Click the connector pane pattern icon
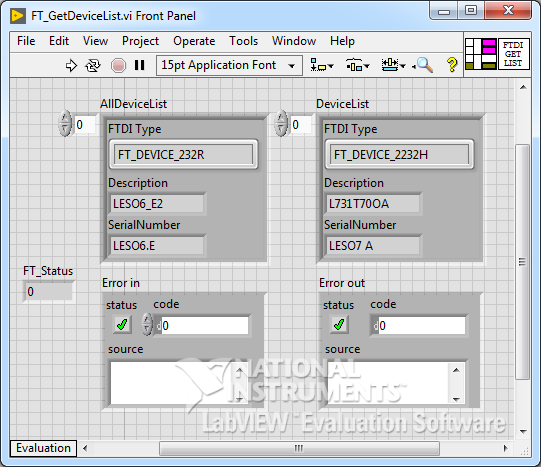The width and height of the screenshot is (541, 467). click(480, 54)
